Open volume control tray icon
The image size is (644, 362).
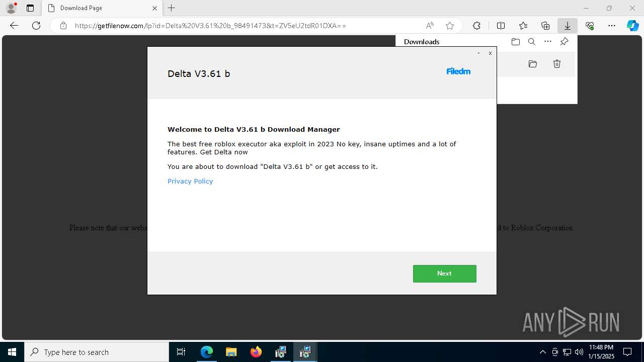579,352
